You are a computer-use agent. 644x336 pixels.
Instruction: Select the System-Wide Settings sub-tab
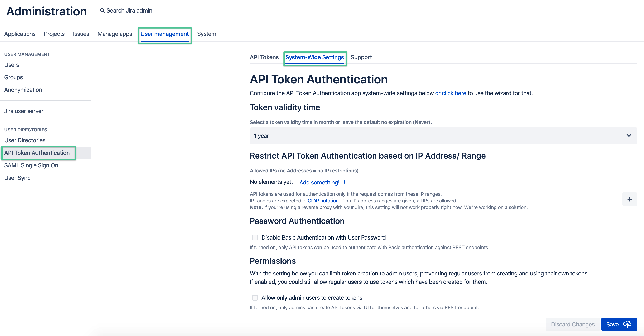point(314,57)
